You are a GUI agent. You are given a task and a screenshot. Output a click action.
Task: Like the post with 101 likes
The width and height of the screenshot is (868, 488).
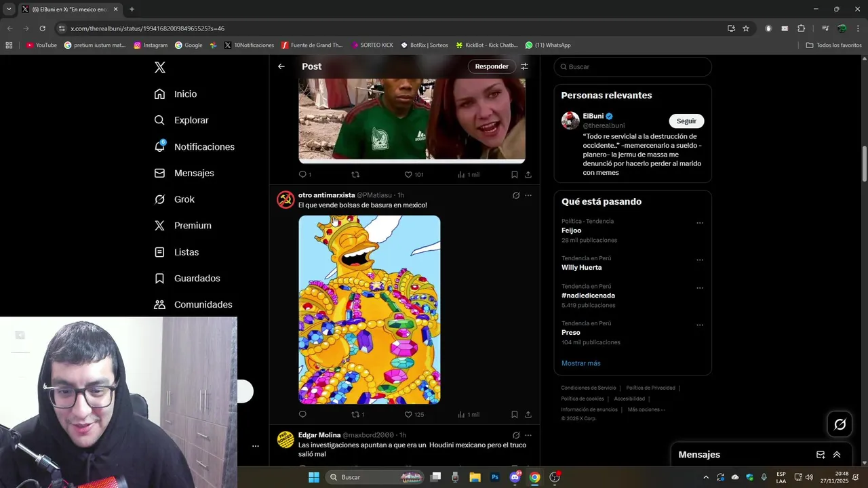click(414, 174)
